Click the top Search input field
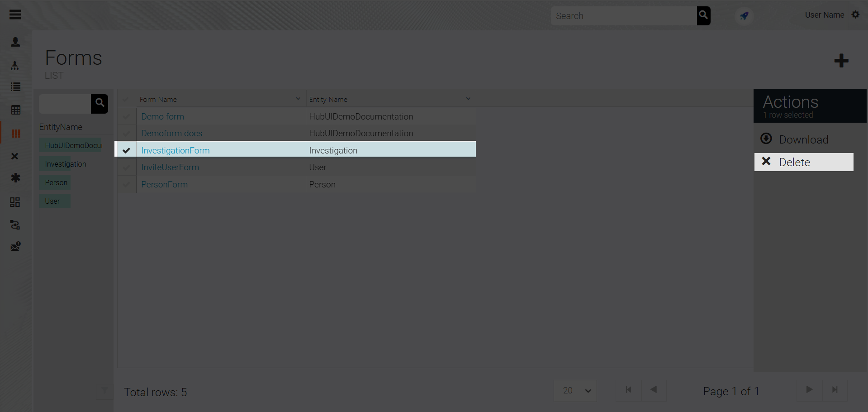868x412 pixels. pyautogui.click(x=623, y=16)
